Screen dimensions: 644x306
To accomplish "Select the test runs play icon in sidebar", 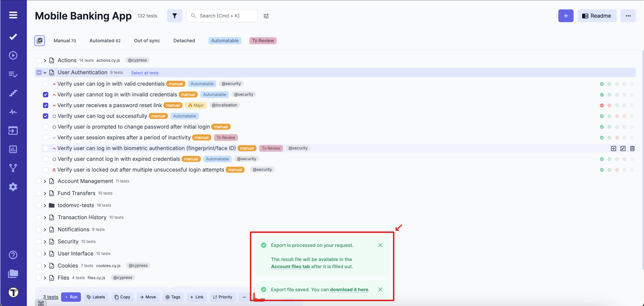I will (x=13, y=55).
